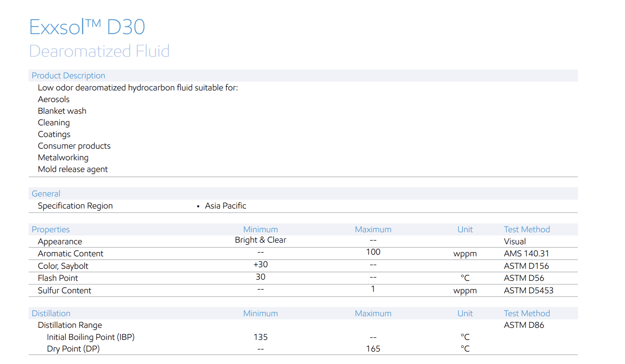Select the 'Properties' table heading

pyautogui.click(x=51, y=229)
